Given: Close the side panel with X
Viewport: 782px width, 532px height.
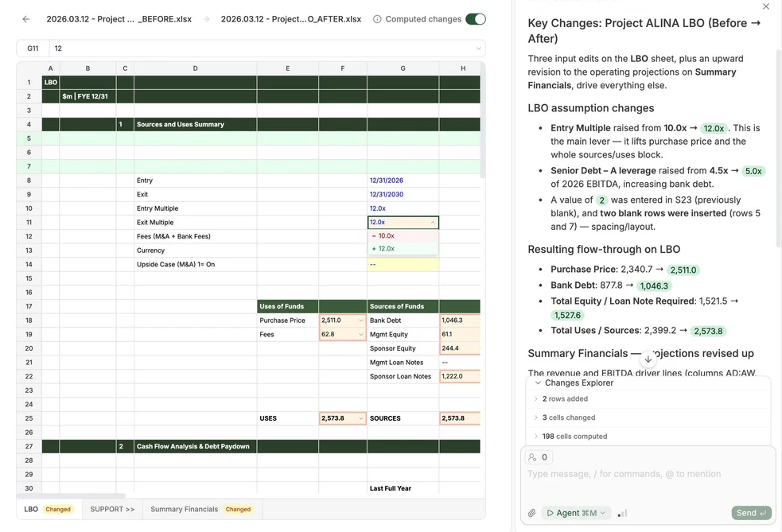Looking at the screenshot, I should click(766, 6).
